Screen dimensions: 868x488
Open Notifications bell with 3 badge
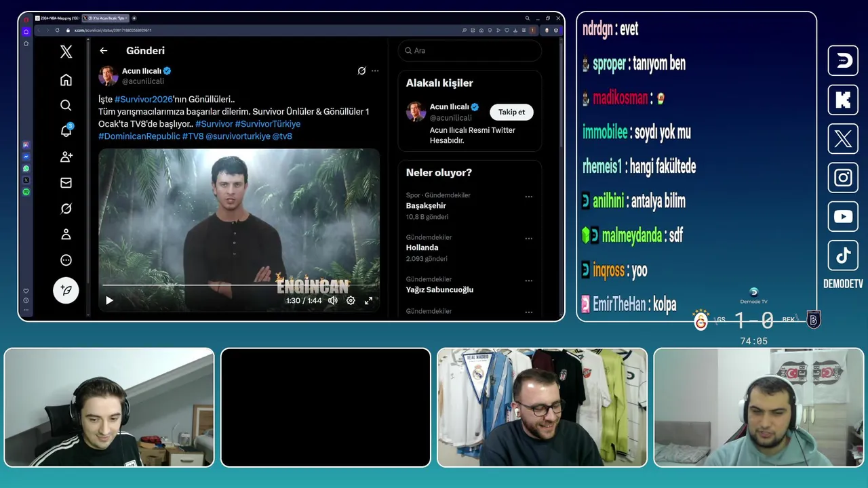(x=66, y=131)
